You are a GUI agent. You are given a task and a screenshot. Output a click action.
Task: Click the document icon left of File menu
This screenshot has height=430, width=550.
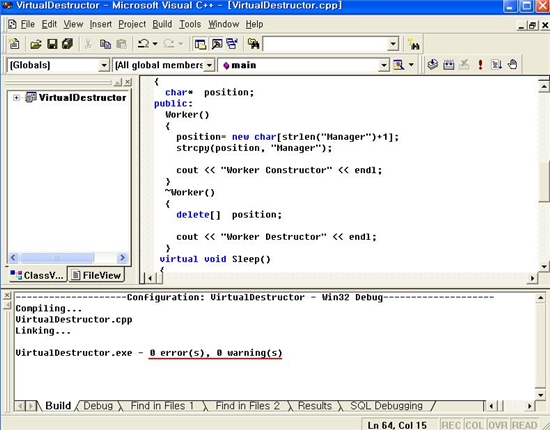pyautogui.click(x=12, y=24)
